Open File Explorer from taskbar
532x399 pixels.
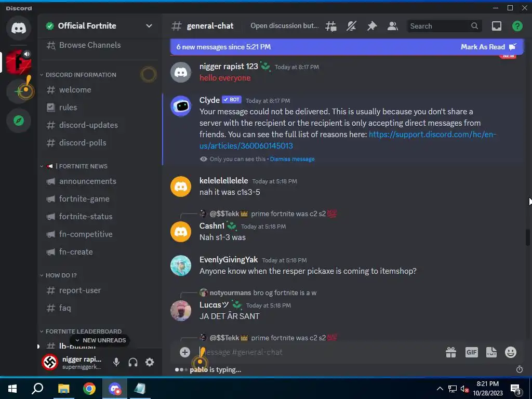[x=63, y=389]
